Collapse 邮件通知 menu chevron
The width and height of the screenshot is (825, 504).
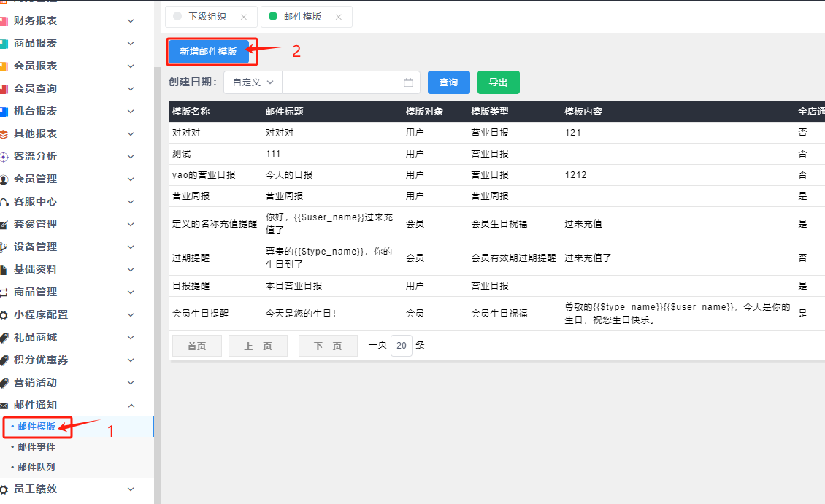131,406
